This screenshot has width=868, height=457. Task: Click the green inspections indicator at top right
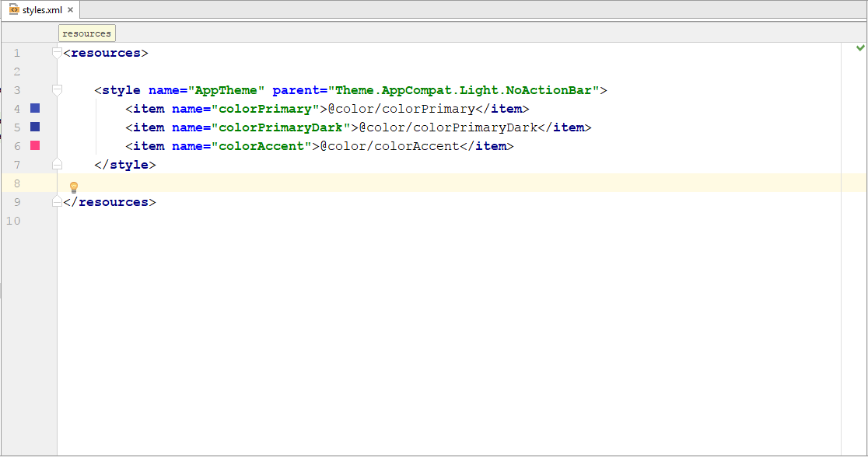pos(859,47)
